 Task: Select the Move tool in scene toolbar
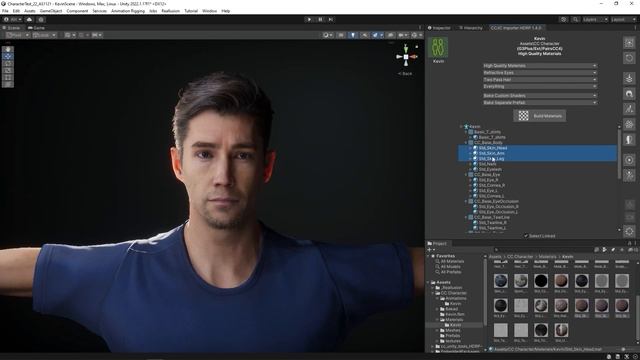click(x=8, y=56)
